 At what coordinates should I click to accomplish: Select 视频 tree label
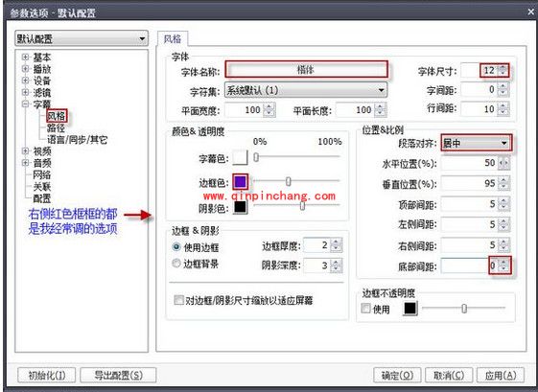coord(42,150)
